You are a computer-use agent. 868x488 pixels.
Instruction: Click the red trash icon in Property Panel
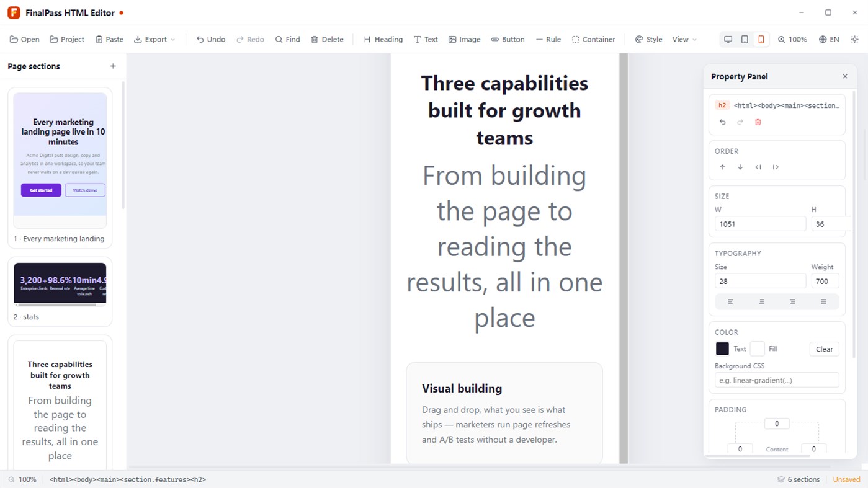point(758,122)
